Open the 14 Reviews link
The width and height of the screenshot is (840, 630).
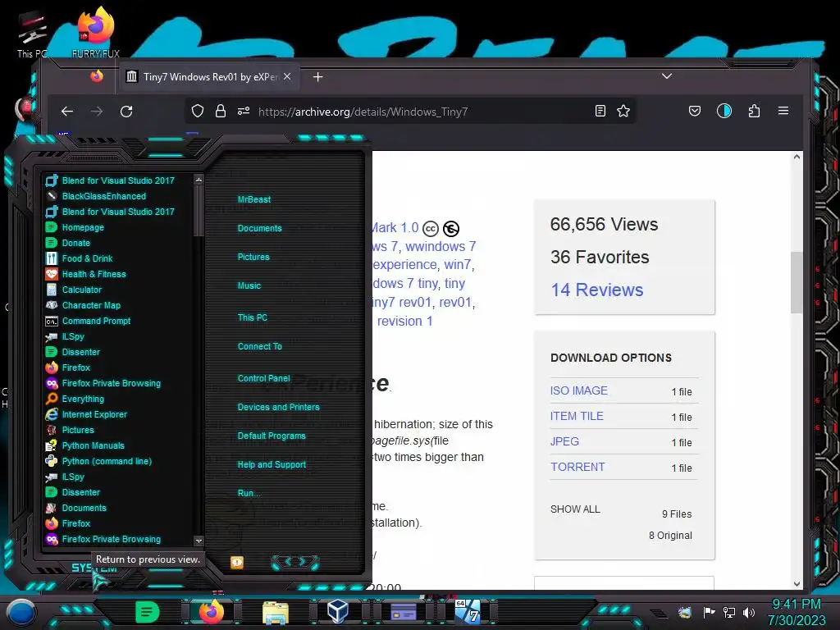[597, 290]
